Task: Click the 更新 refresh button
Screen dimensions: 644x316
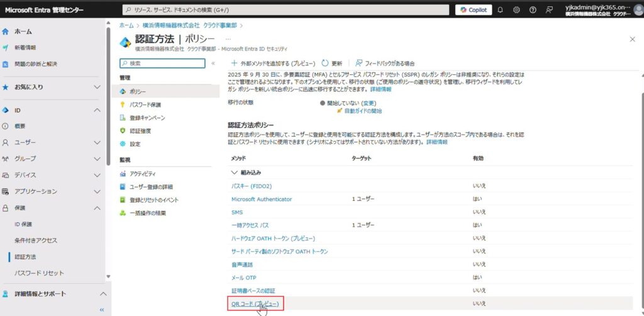Action: pos(332,64)
